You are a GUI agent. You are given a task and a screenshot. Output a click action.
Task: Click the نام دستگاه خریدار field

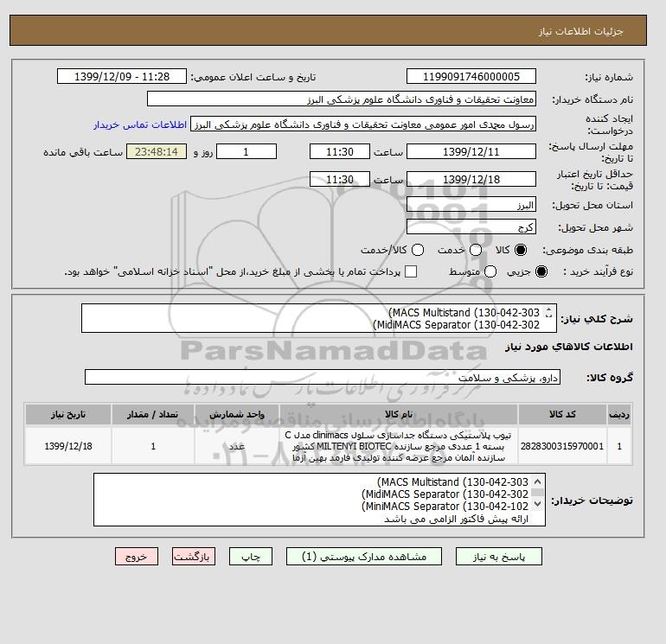[x=342, y=99]
